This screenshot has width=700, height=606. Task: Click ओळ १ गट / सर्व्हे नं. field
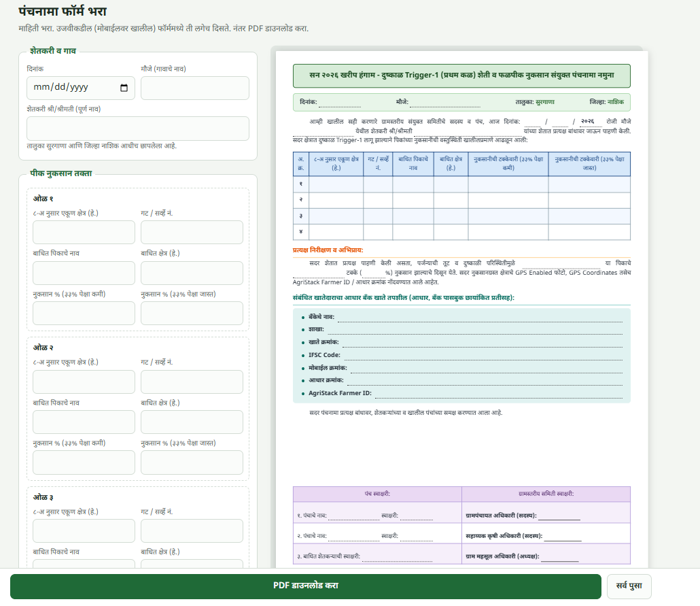[192, 232]
